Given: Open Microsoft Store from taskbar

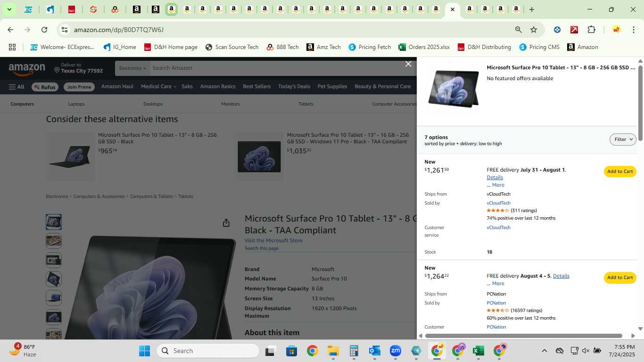Looking at the screenshot, I should pos(291,351).
